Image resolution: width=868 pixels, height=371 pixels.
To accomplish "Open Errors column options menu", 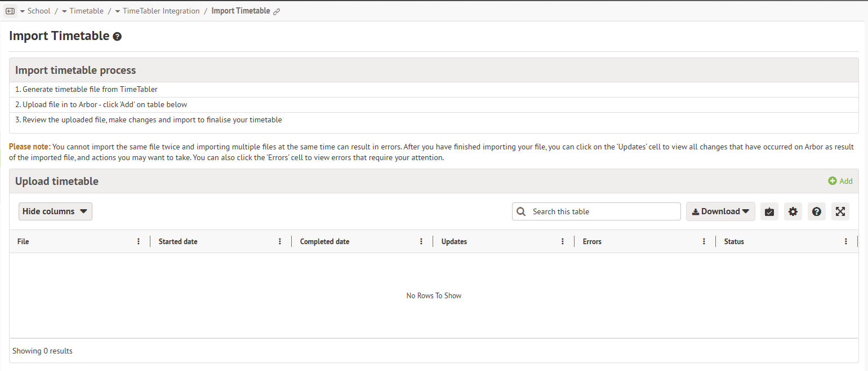I will point(704,241).
